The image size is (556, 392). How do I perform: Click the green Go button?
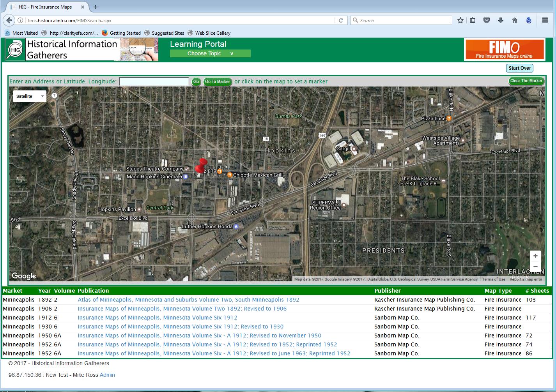[x=196, y=81]
